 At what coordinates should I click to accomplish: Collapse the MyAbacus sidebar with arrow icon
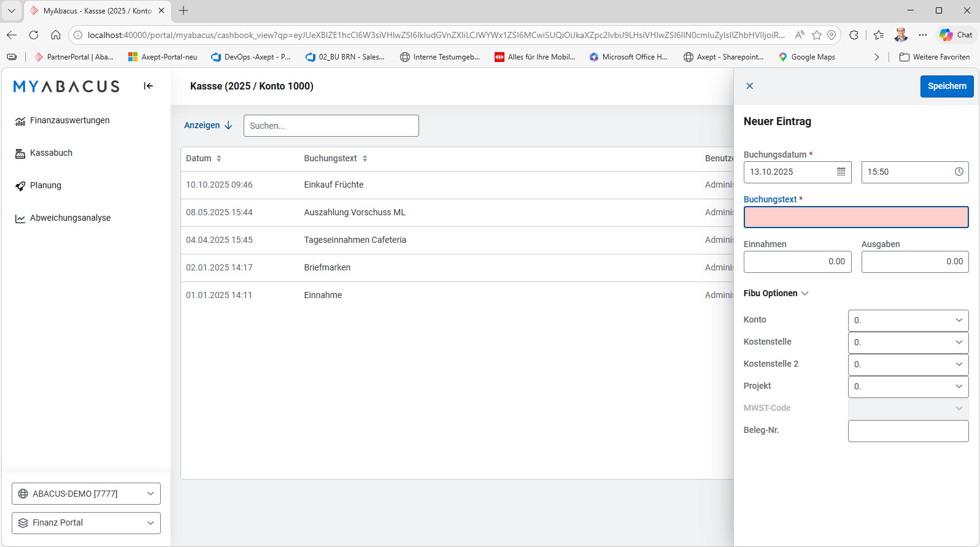click(x=148, y=86)
